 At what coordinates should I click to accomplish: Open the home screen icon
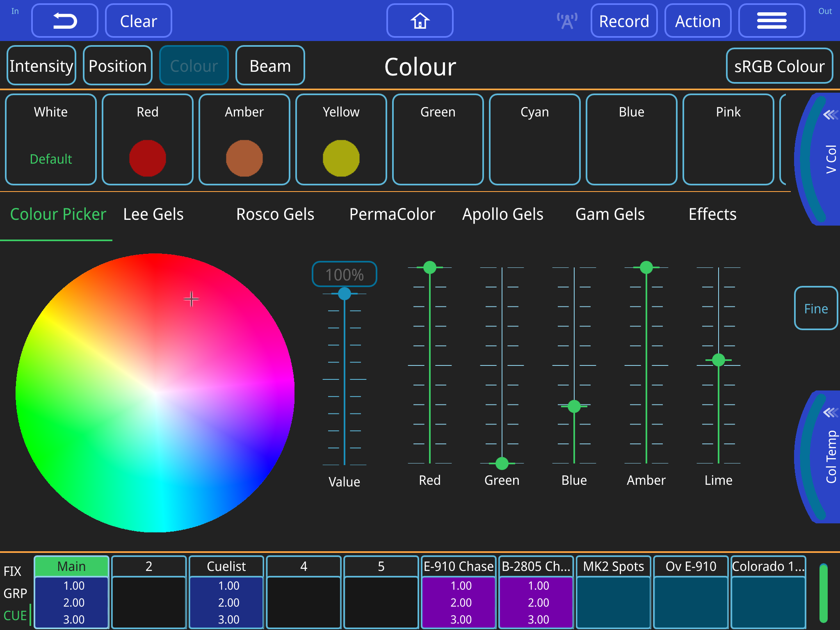[x=420, y=21]
